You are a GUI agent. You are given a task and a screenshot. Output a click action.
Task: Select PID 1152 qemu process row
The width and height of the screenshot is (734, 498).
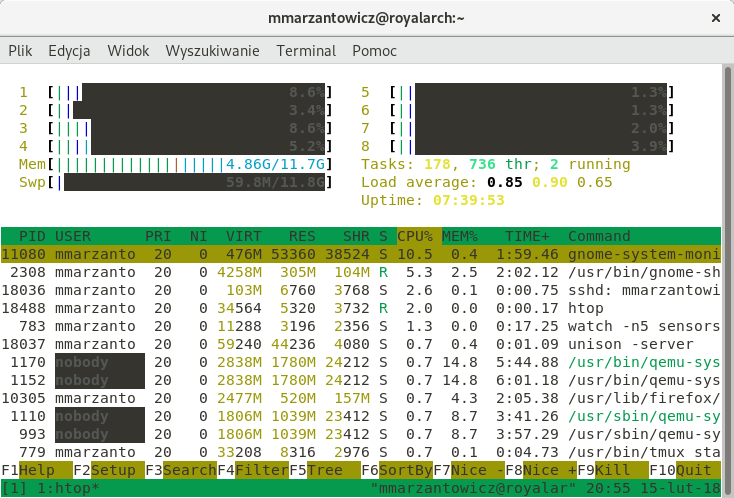(x=360, y=381)
